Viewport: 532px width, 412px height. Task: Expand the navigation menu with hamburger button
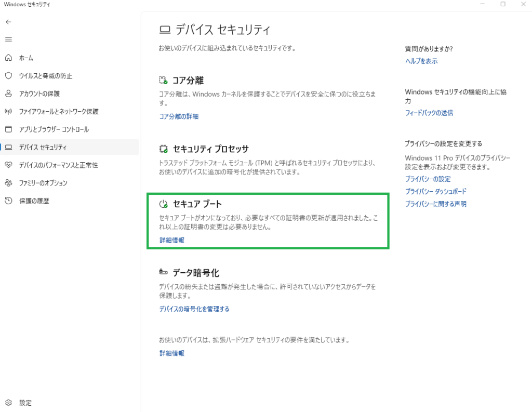click(x=8, y=39)
